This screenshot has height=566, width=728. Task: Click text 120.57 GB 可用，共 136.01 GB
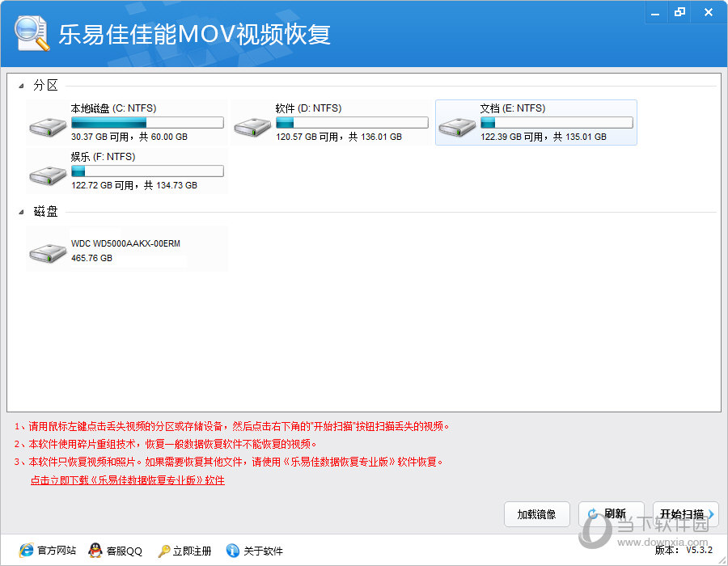tap(339, 137)
